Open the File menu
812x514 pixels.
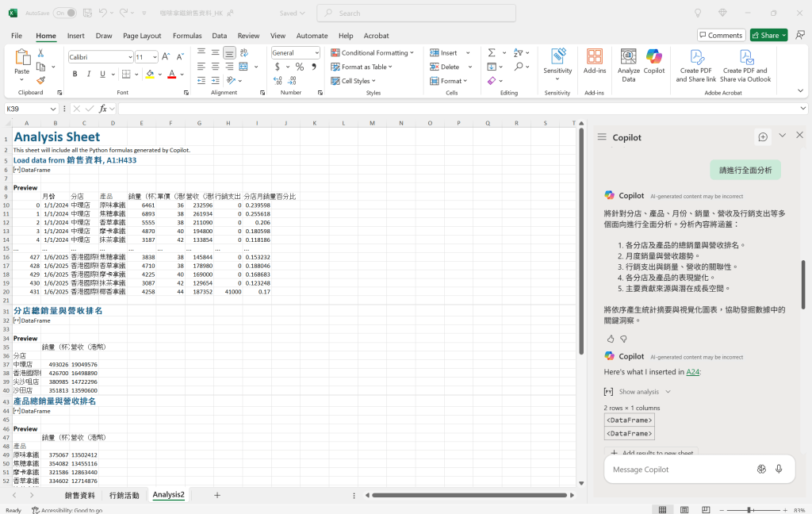(x=17, y=36)
